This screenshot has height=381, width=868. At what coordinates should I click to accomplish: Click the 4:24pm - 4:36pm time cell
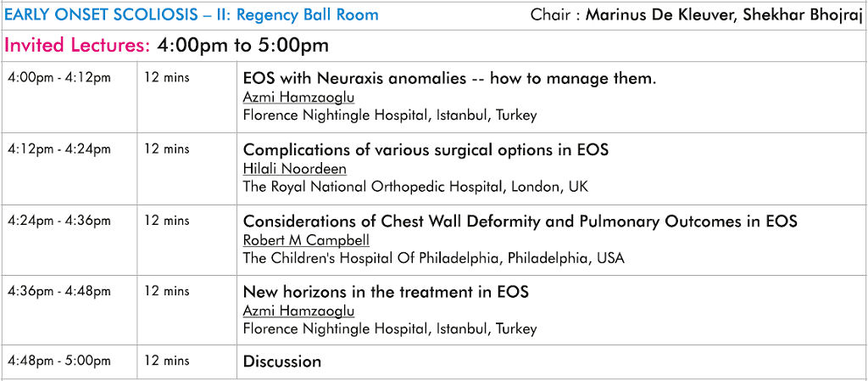[x=59, y=220]
